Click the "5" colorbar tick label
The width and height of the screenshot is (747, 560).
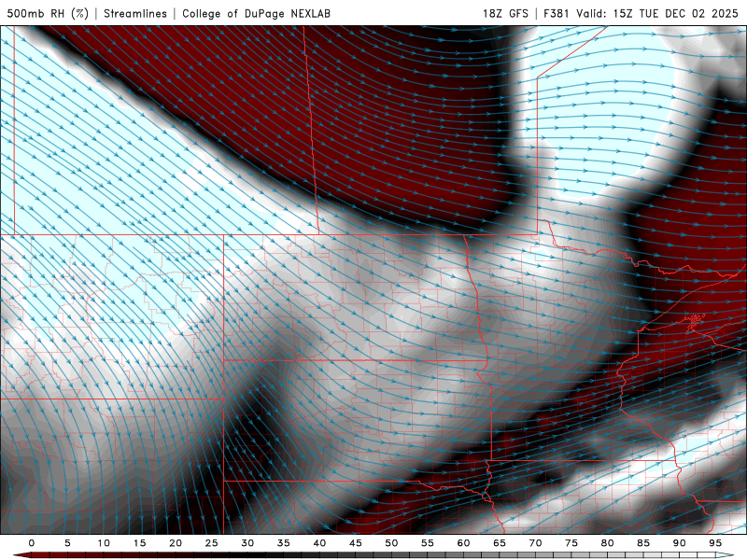(67, 543)
